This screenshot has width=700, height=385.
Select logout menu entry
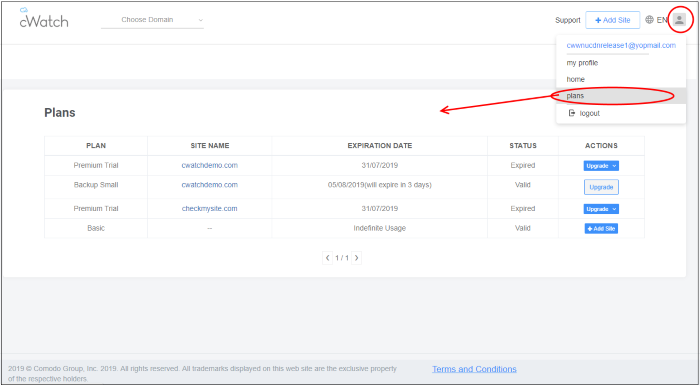click(584, 113)
